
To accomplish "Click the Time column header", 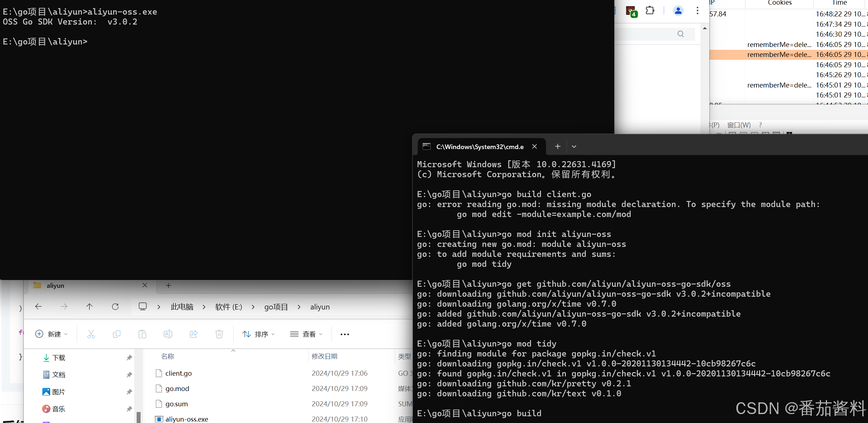I will (x=840, y=3).
